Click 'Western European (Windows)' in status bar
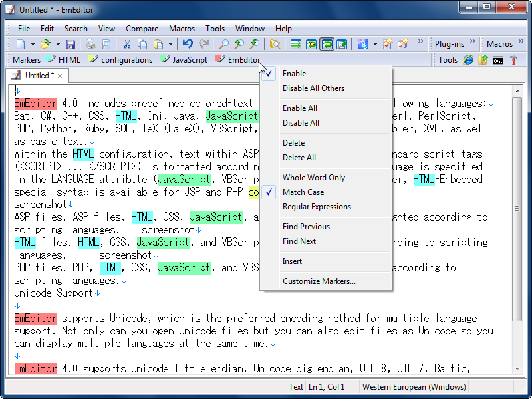Viewport: 532px width, 399px height. point(414,387)
